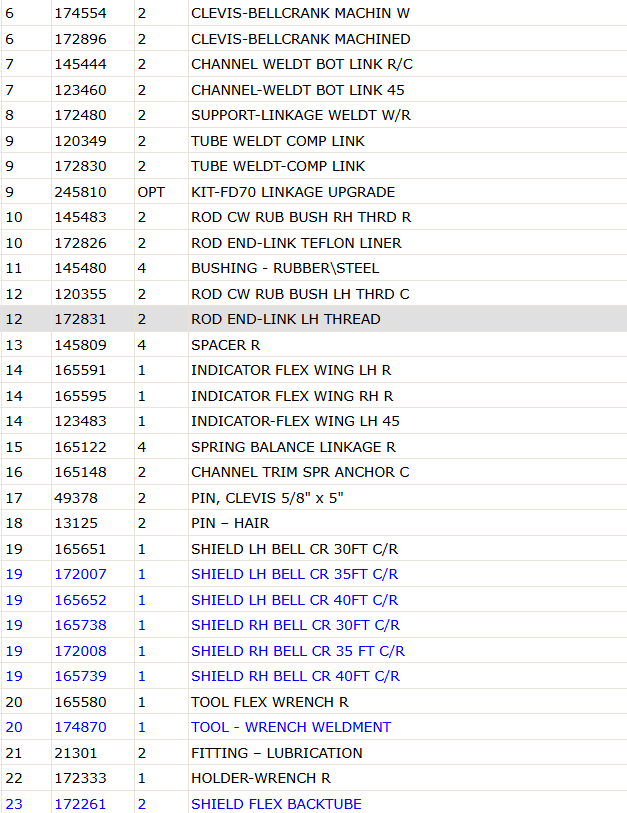Screen dimensions: 627x813
Task: Select CLEVIS-BELLCRANK MACHINED row
Action: 313,39
